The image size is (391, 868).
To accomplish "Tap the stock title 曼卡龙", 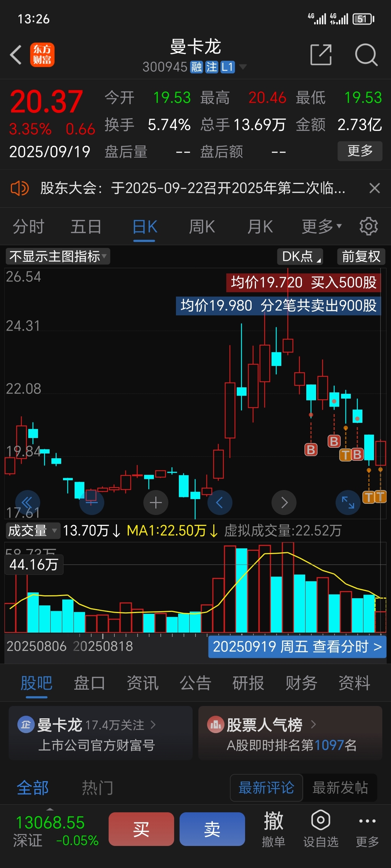I will 195,47.
